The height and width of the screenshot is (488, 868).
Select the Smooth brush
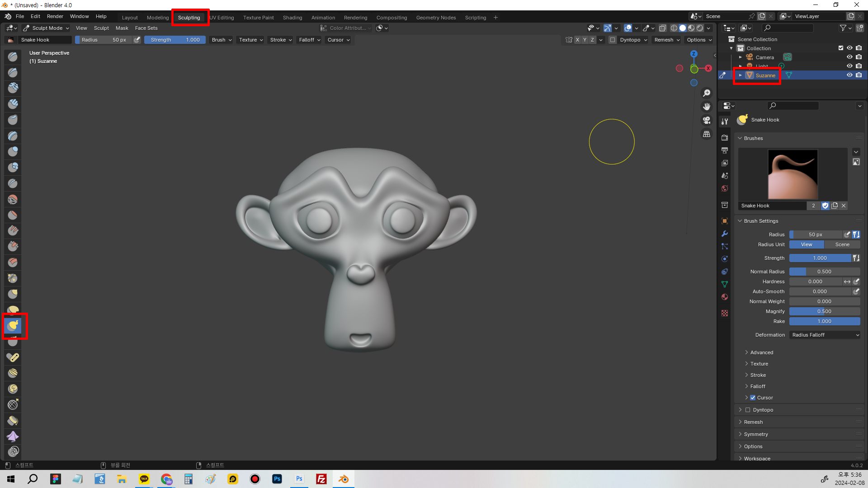click(13, 199)
